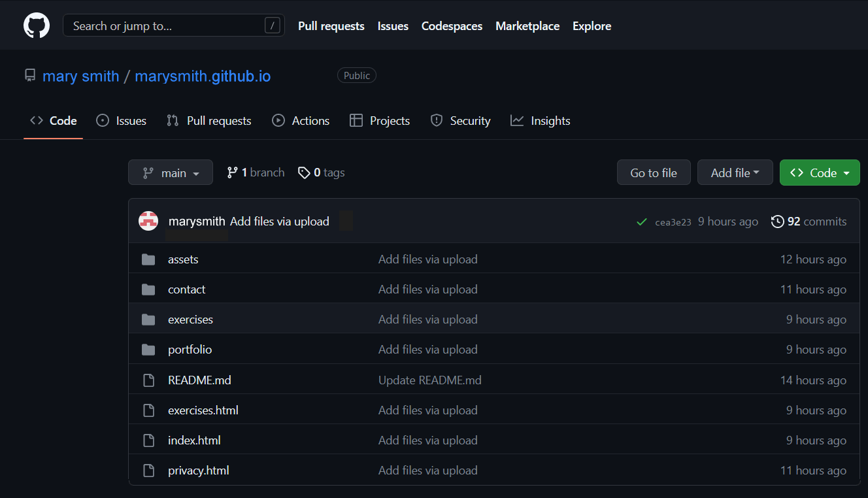Image resolution: width=868 pixels, height=498 pixels.
Task: Click the repository book icon
Action: coord(30,75)
